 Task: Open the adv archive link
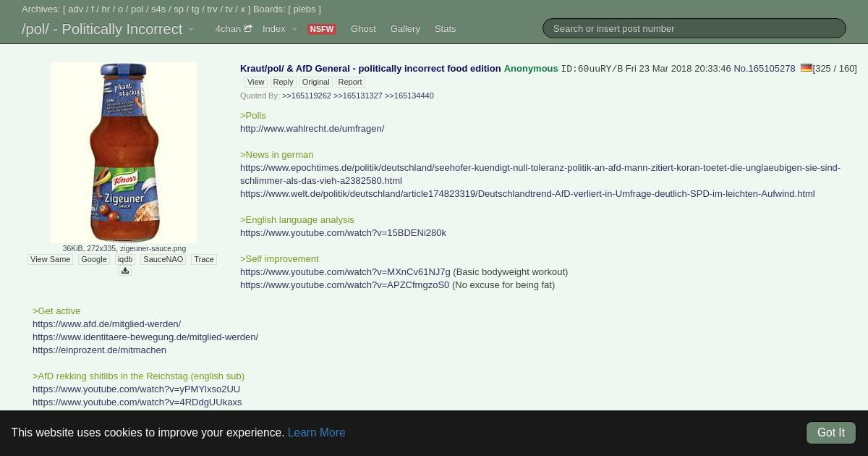76,9
